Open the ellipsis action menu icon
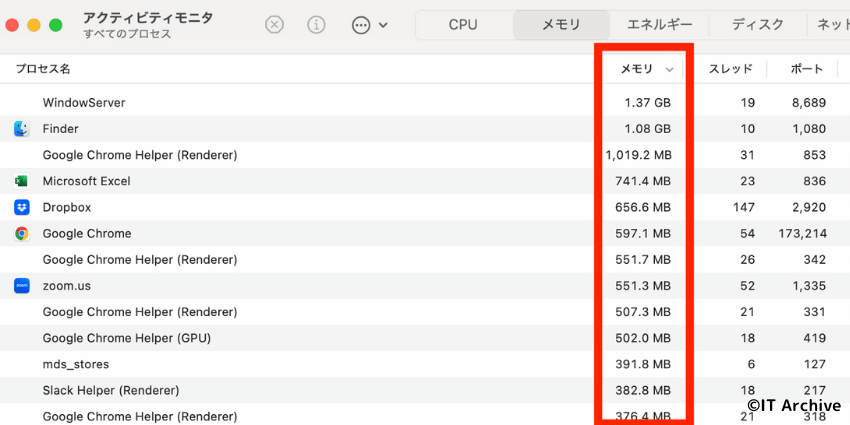 pyautogui.click(x=361, y=25)
